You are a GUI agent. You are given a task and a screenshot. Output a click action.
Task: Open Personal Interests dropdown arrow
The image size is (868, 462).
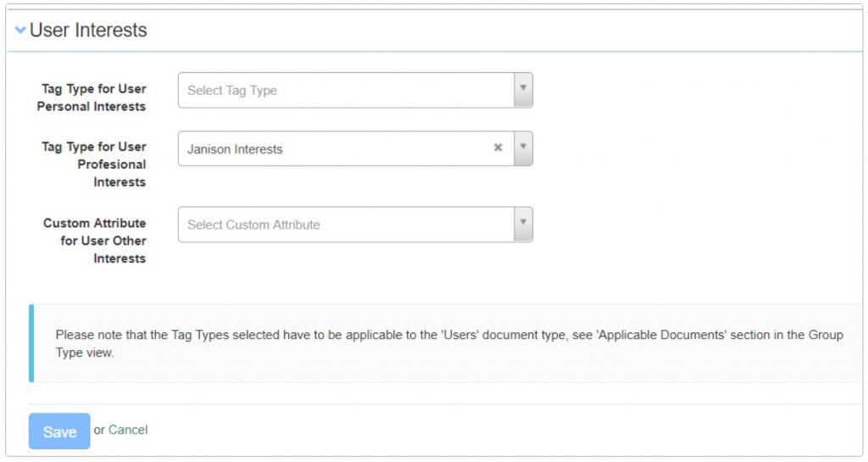tap(523, 90)
